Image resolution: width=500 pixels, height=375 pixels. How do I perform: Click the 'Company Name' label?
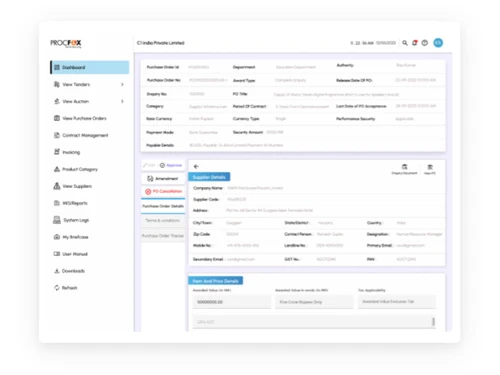208,188
